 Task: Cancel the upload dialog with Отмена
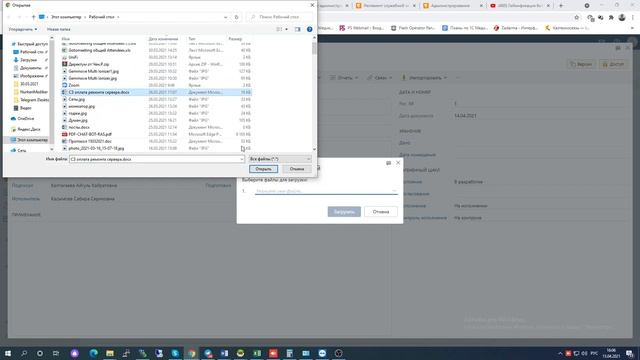pos(381,211)
